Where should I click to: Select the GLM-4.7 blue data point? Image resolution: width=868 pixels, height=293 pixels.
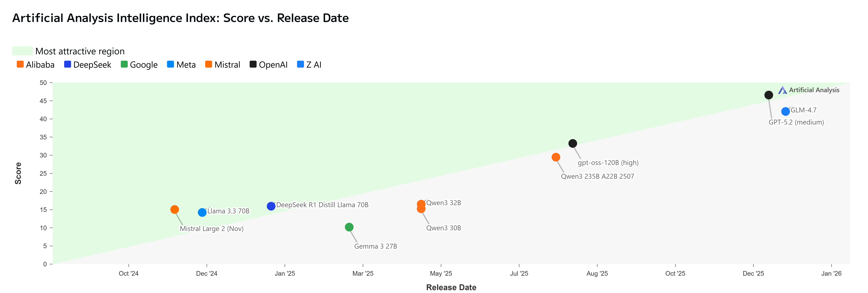(786, 111)
